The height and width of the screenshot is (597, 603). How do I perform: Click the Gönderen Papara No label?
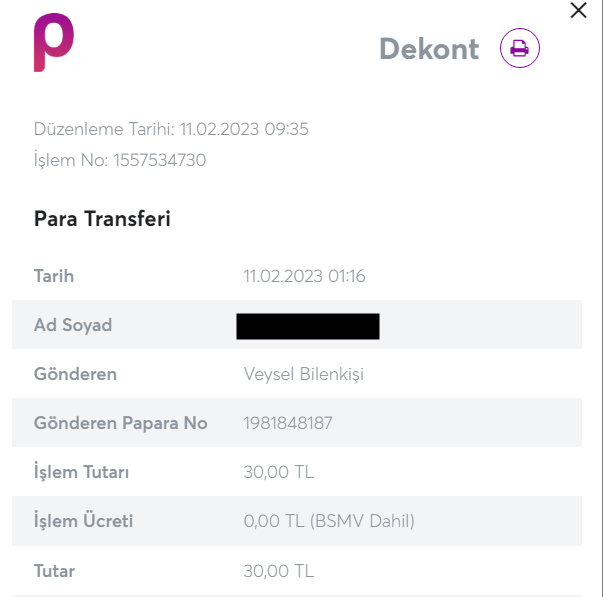point(120,423)
